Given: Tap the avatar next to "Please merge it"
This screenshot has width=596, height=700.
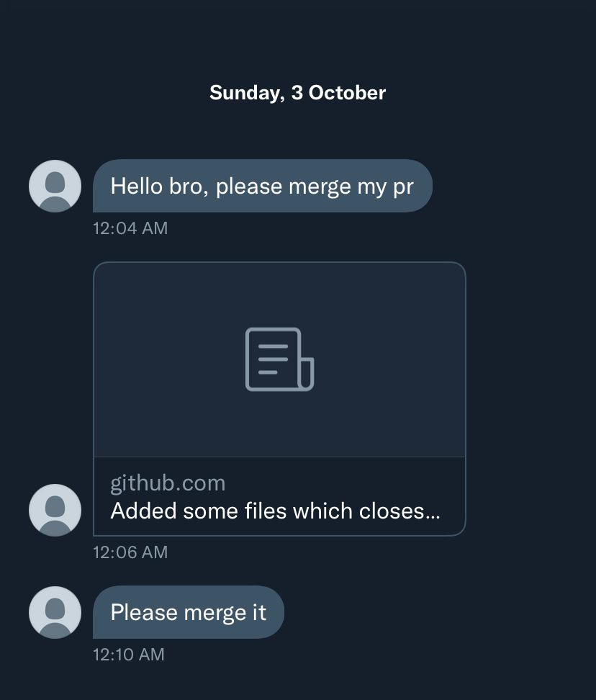Looking at the screenshot, I should [x=55, y=612].
